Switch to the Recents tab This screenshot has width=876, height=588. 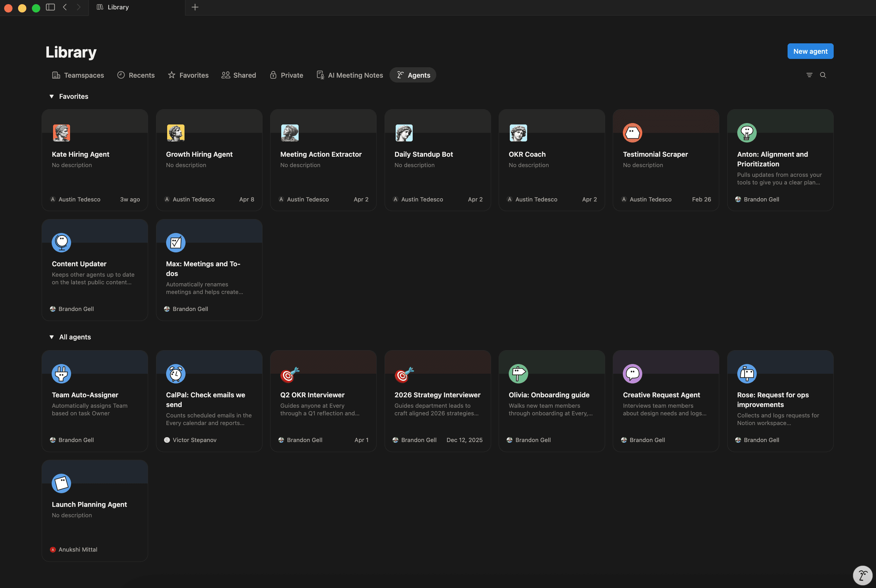coord(136,75)
